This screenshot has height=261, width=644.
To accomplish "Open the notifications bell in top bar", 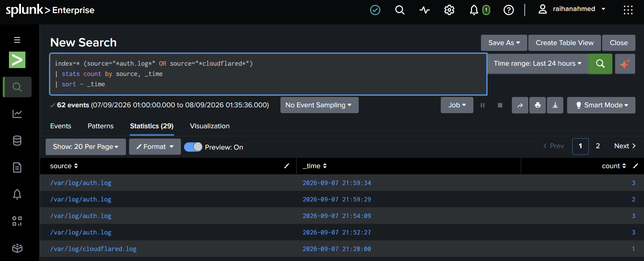I will pos(474,10).
